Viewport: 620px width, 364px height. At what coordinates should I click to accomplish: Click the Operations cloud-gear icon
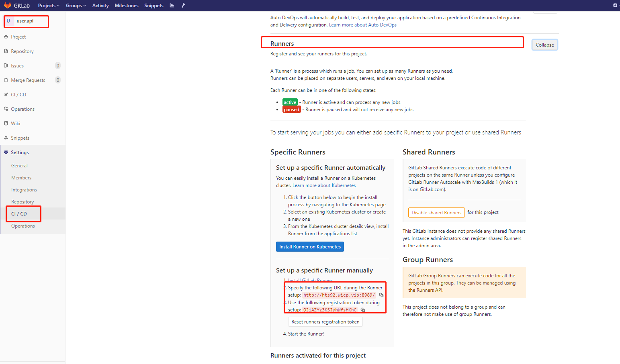pos(6,109)
